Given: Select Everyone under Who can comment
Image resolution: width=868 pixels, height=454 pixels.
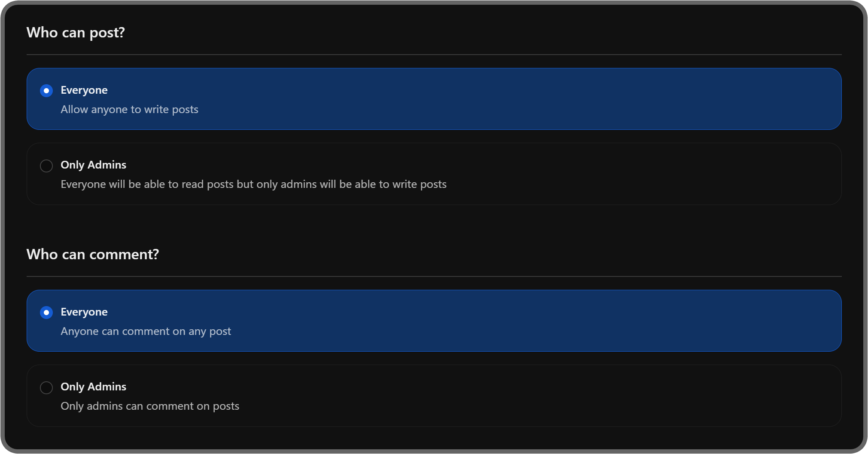Looking at the screenshot, I should [46, 313].
